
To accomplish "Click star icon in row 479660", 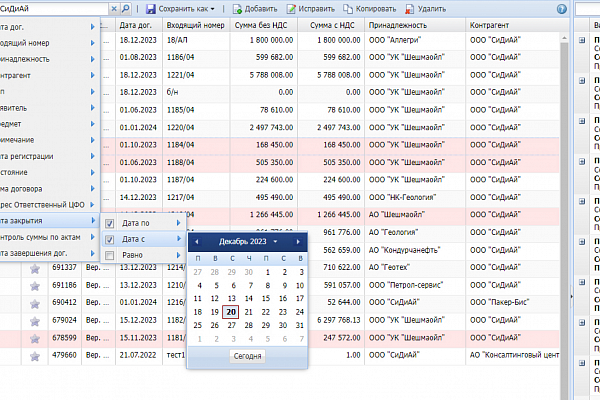I will click(x=35, y=356).
